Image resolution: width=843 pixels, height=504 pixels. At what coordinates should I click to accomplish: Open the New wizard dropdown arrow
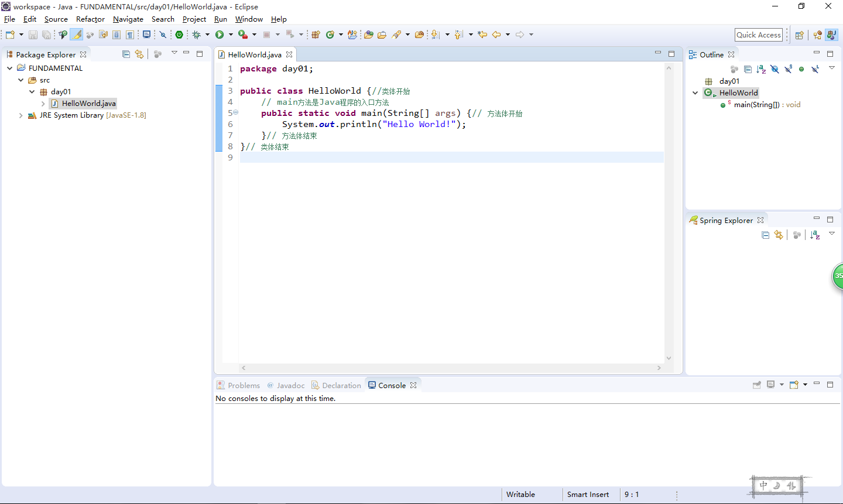pyautogui.click(x=21, y=35)
